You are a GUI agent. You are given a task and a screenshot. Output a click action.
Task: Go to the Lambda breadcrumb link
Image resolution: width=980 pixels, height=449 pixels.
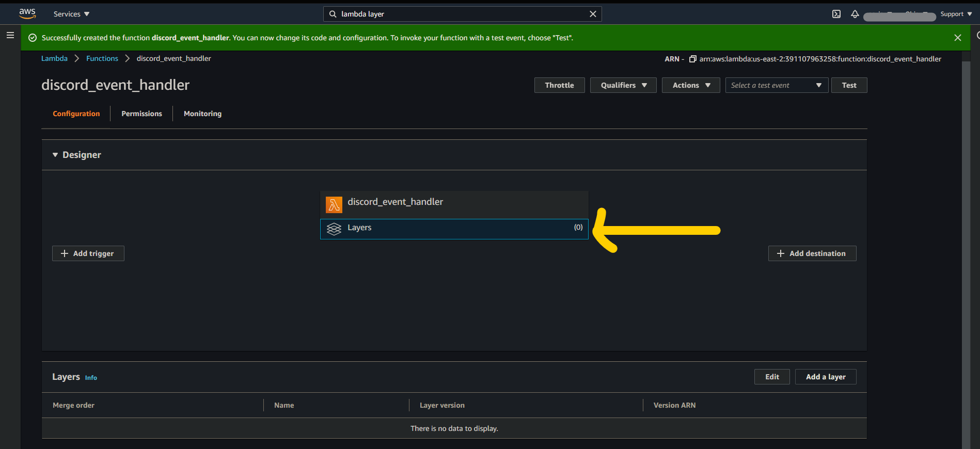click(x=54, y=58)
